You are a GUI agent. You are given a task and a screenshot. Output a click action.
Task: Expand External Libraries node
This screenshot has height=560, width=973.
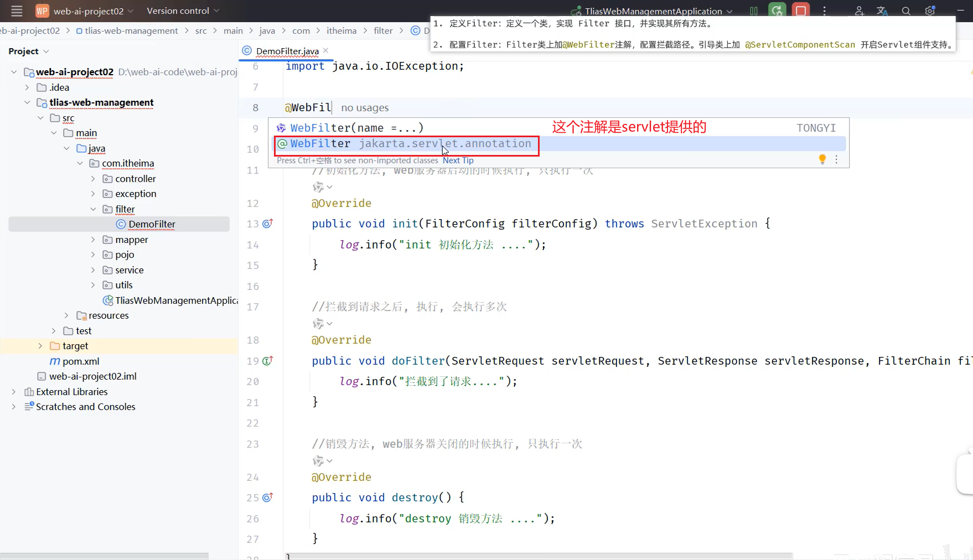tap(14, 392)
